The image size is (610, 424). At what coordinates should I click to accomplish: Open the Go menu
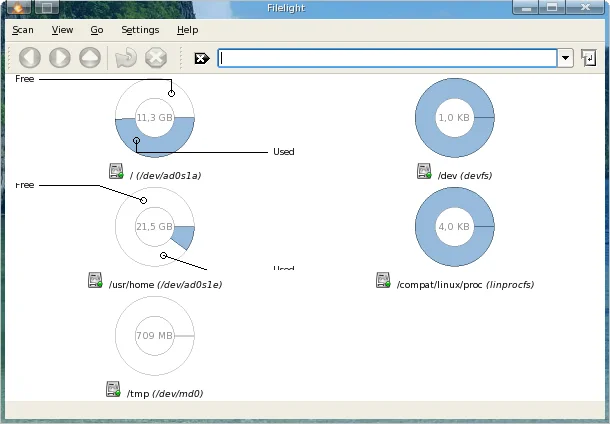[x=97, y=30]
